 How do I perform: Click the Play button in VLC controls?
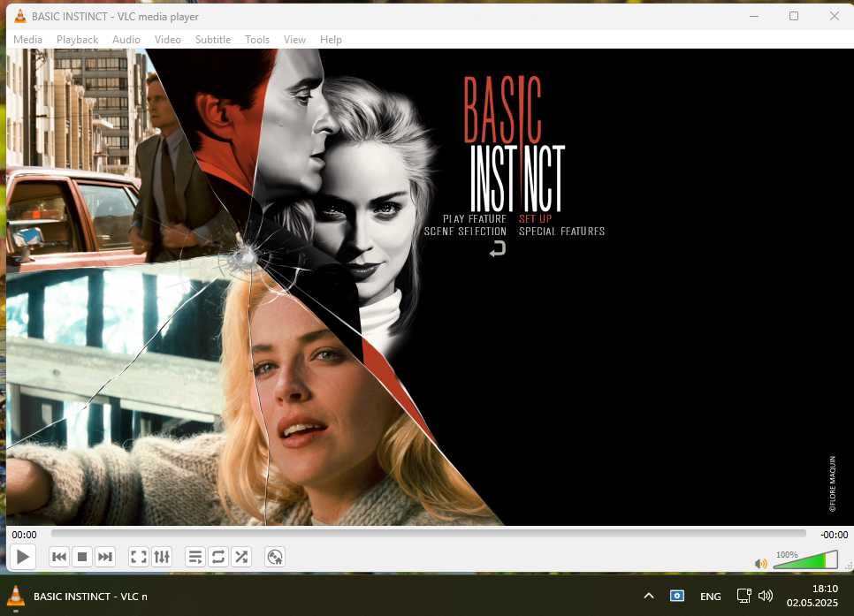click(x=22, y=557)
